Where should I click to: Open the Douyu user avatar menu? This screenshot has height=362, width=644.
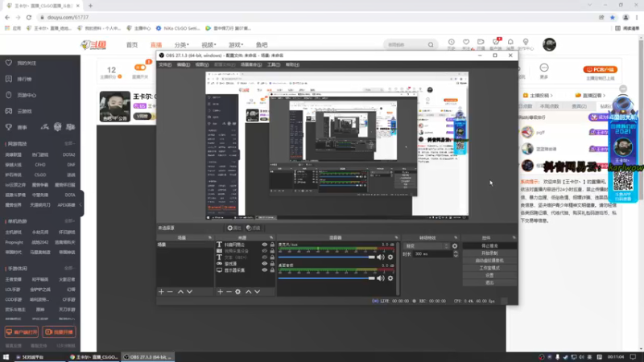[x=549, y=44]
